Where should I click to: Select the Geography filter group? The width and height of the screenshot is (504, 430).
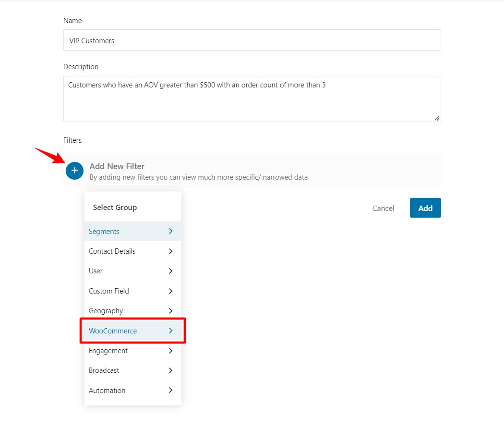tap(106, 311)
